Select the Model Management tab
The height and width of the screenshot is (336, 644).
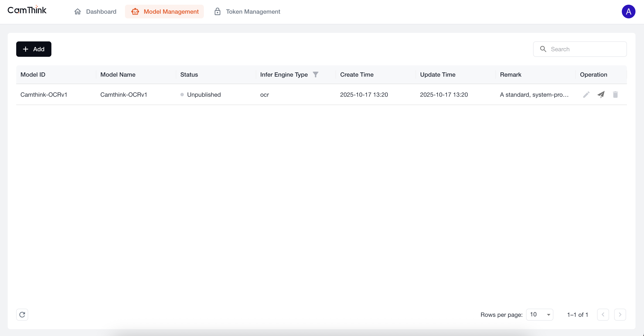pyautogui.click(x=164, y=12)
